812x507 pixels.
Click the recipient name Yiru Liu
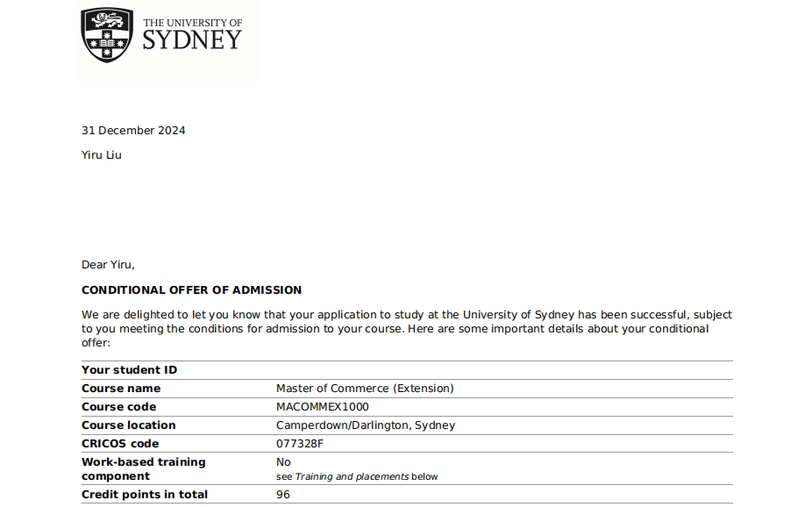102,155
